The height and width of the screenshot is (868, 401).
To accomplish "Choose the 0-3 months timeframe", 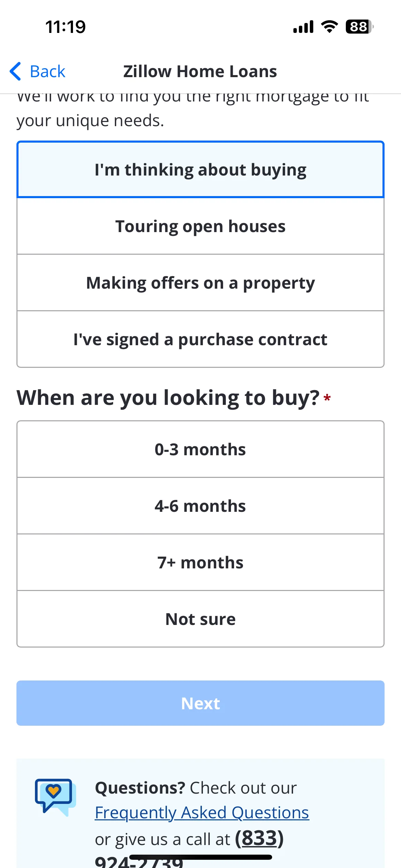I will (200, 449).
